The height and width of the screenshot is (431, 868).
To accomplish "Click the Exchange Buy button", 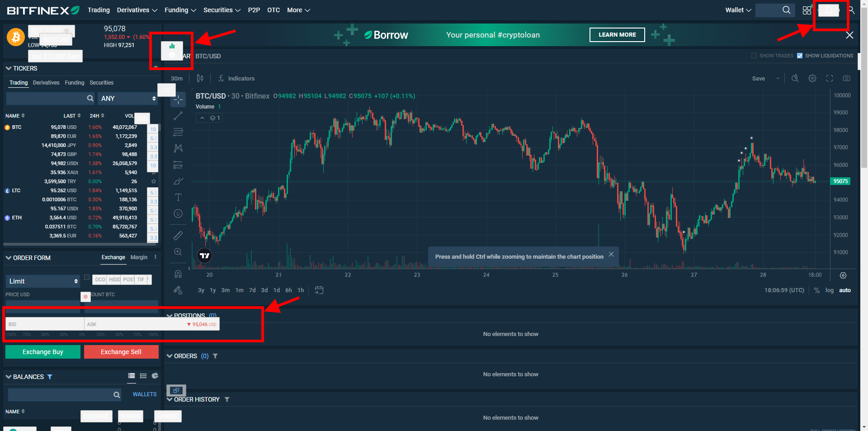I will pos(43,352).
